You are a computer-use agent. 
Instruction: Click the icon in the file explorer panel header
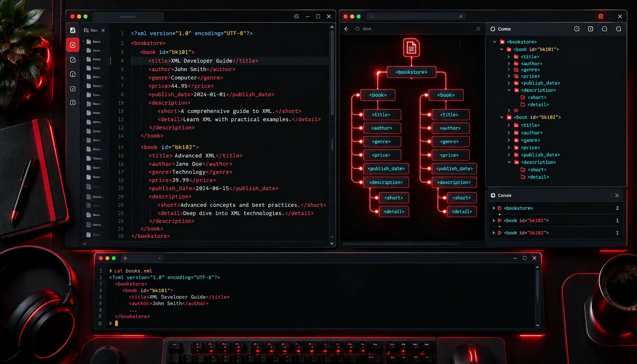tap(86, 30)
